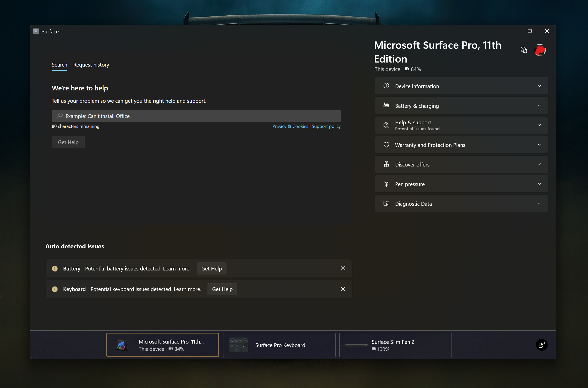Open the feedback question-bubble icon top right
This screenshot has width=588, height=388.
[x=524, y=50]
